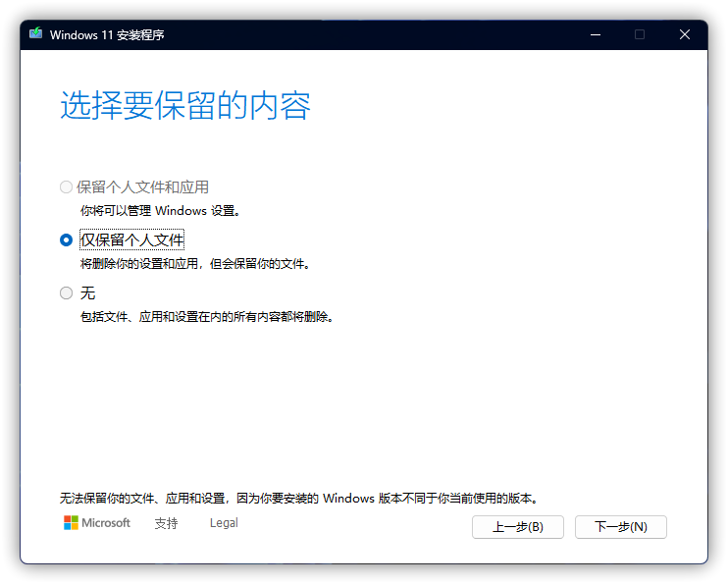Click the Microsoft four-color logo
The height and width of the screenshot is (584, 728).
point(72,523)
